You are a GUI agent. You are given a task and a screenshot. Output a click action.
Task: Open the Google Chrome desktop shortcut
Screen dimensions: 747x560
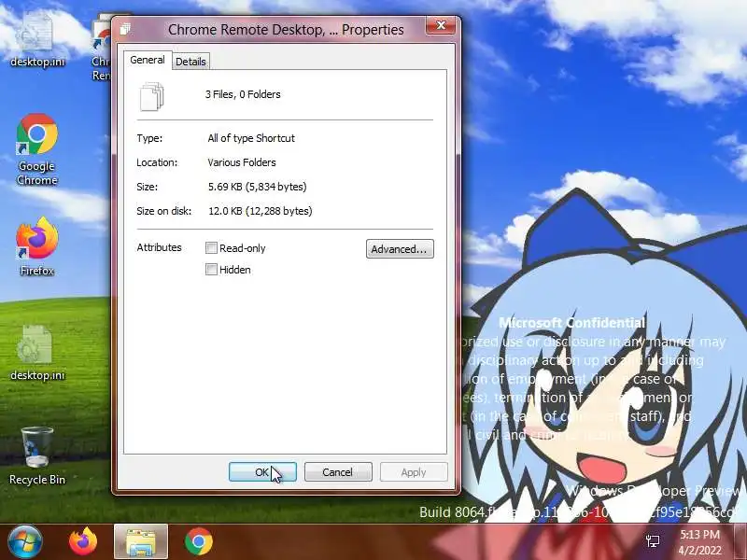[x=36, y=149]
